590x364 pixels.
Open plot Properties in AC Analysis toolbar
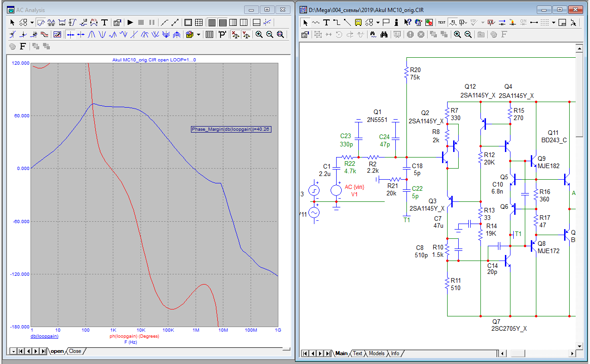pos(117,22)
